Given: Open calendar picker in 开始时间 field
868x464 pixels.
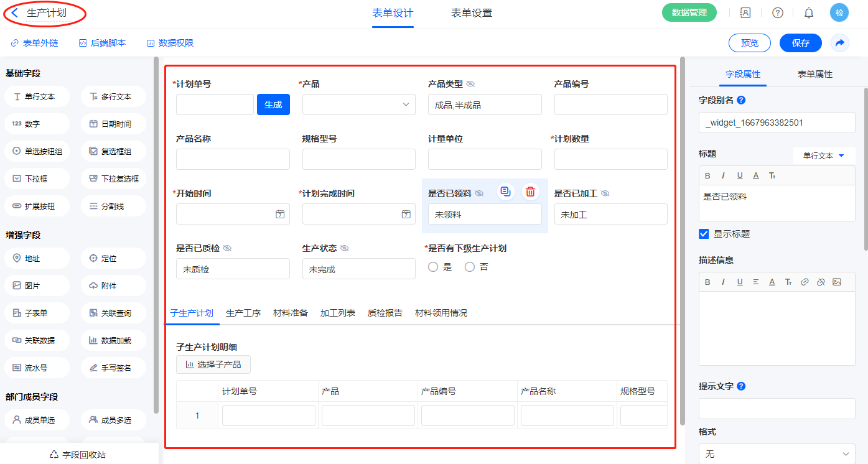Looking at the screenshot, I should click(x=280, y=214).
